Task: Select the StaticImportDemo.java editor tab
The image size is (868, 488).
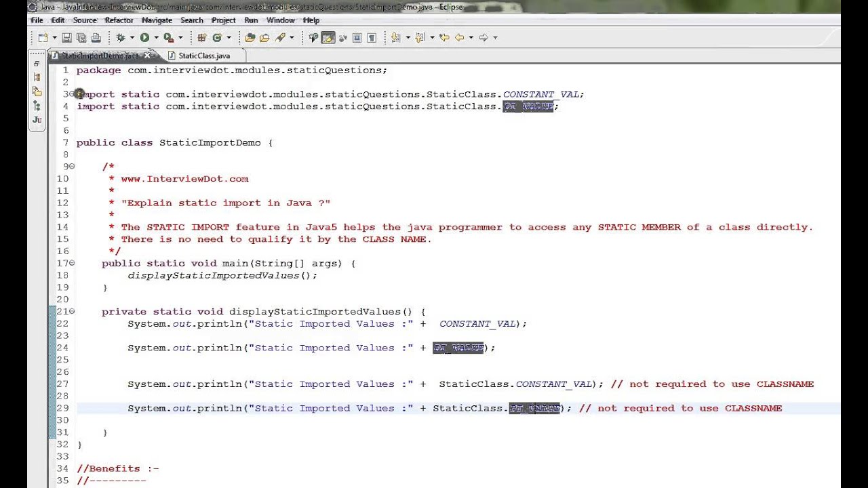Action: (x=100, y=56)
